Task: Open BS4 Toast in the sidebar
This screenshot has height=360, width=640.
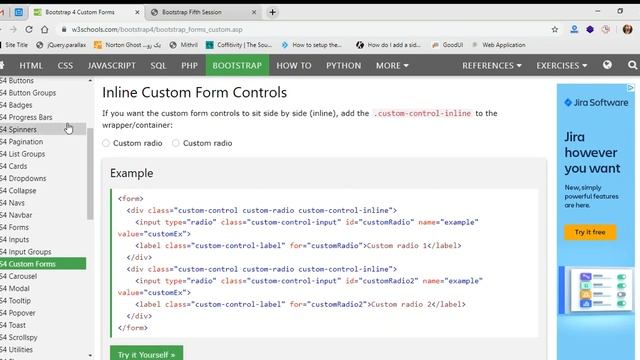Action: click(x=43, y=325)
